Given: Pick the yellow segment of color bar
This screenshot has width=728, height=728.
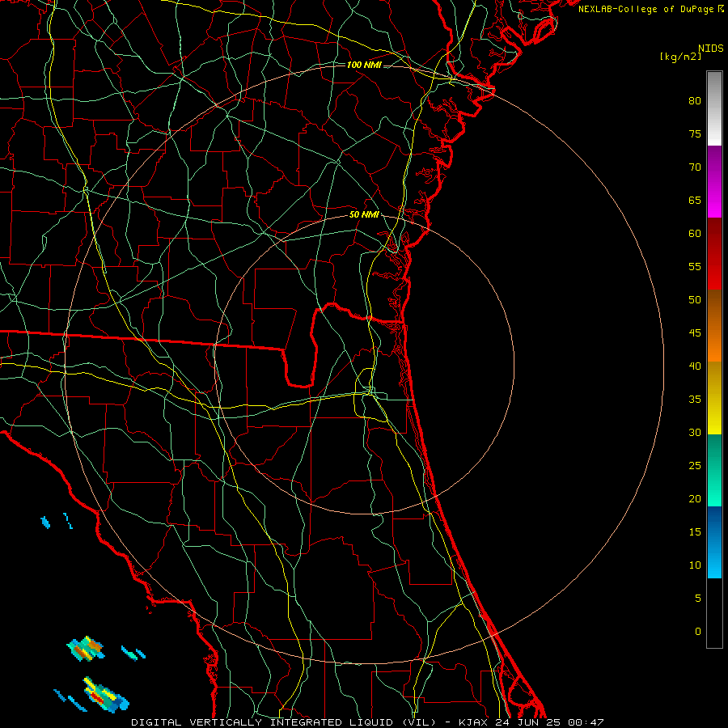Looking at the screenshot, I should (x=714, y=398).
